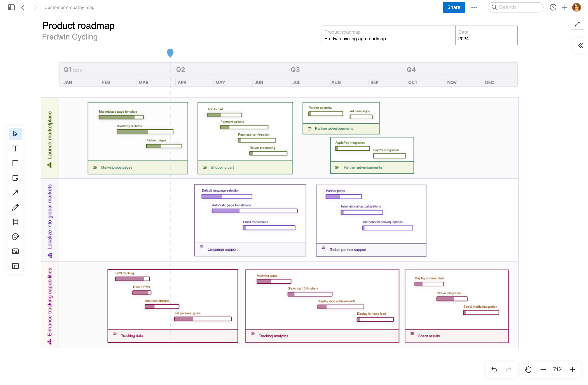Create new document with the plus button
The image size is (588, 385).
[565, 7]
